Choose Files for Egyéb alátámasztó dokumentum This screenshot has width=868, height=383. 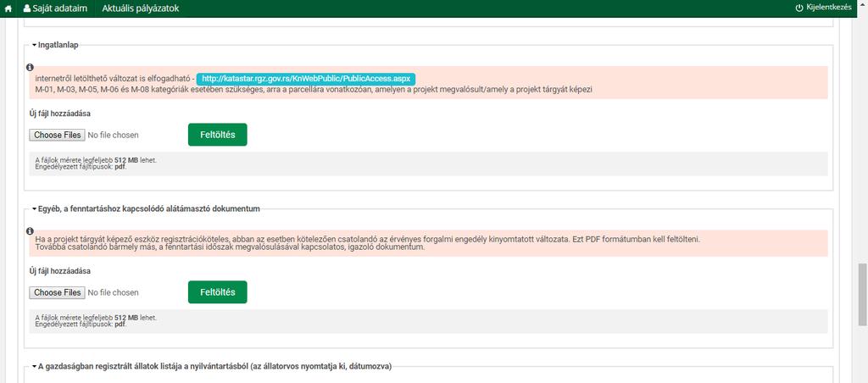(x=57, y=292)
